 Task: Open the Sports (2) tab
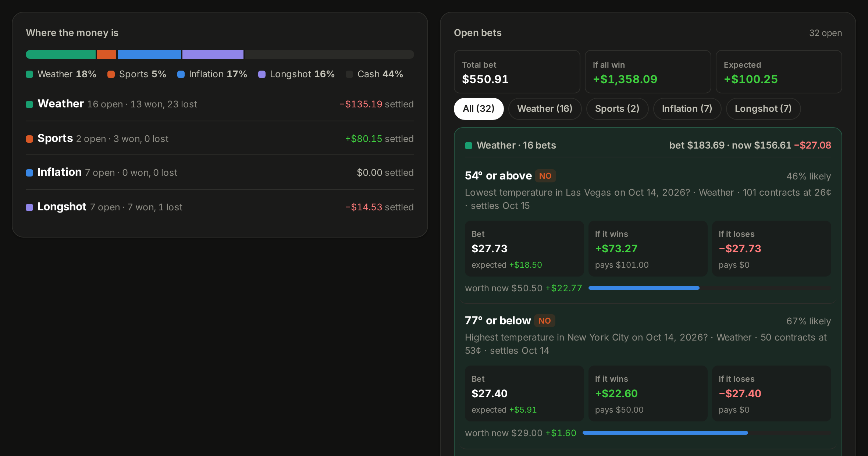tap(617, 109)
